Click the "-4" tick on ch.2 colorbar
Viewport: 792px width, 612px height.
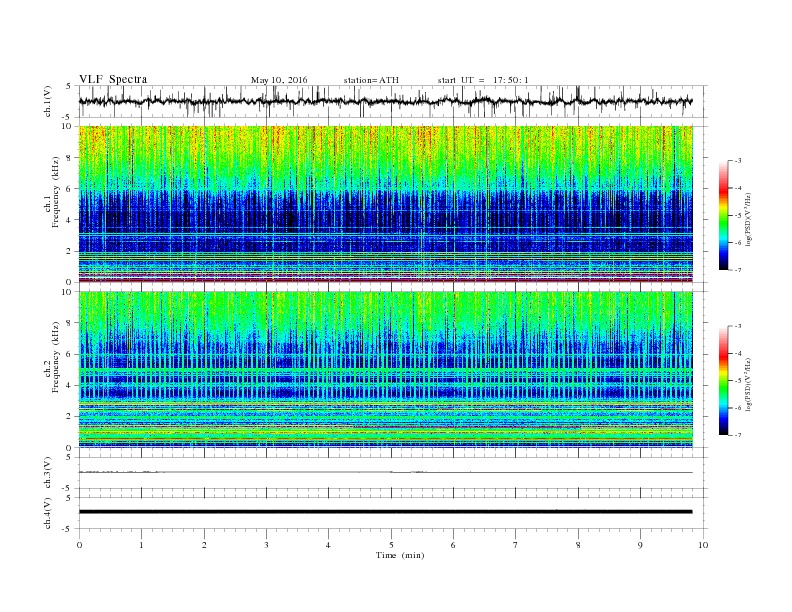tap(738, 353)
